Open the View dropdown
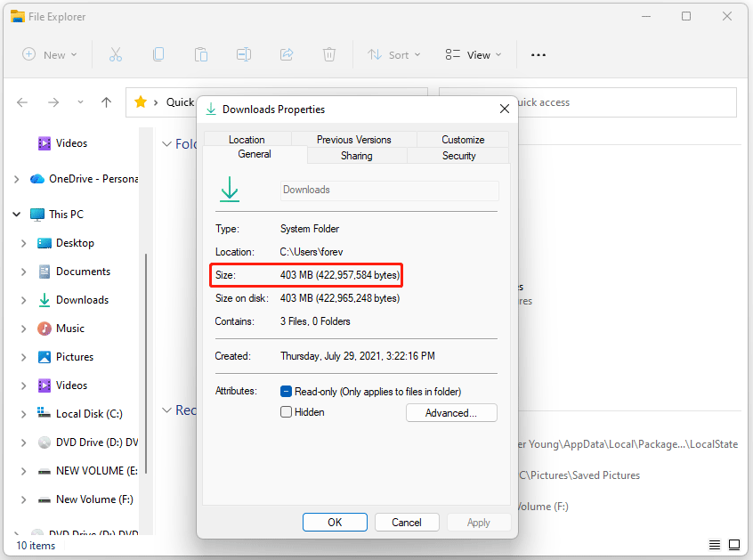The image size is (753, 560). (473, 54)
